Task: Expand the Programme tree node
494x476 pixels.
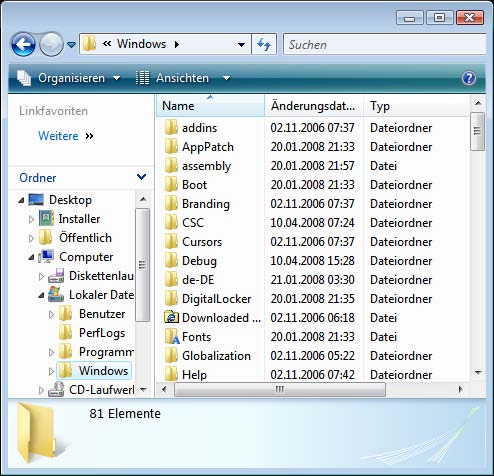Action: [x=51, y=352]
